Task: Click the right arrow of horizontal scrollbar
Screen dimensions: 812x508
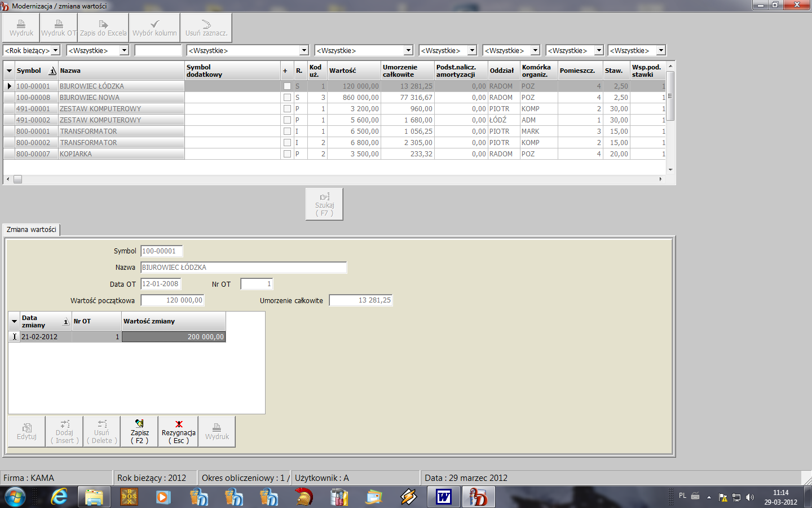Action: [660, 179]
